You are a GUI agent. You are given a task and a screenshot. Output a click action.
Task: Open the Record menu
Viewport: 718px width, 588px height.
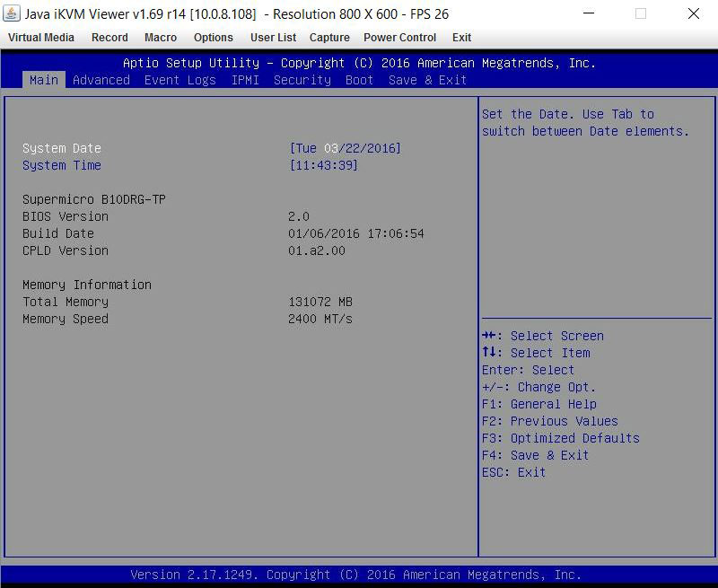pos(109,38)
